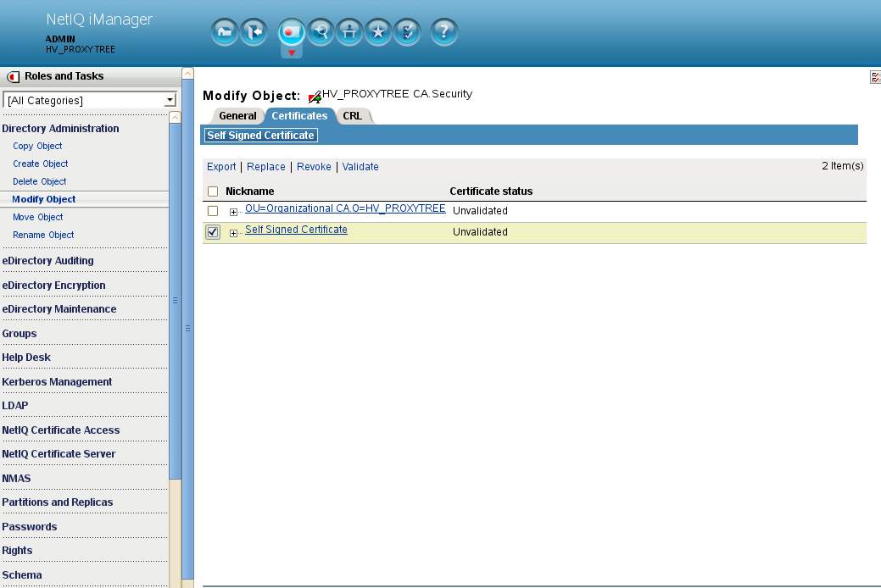Open Favorites star icon
Viewport: 881px width, 588px height.
[378, 31]
